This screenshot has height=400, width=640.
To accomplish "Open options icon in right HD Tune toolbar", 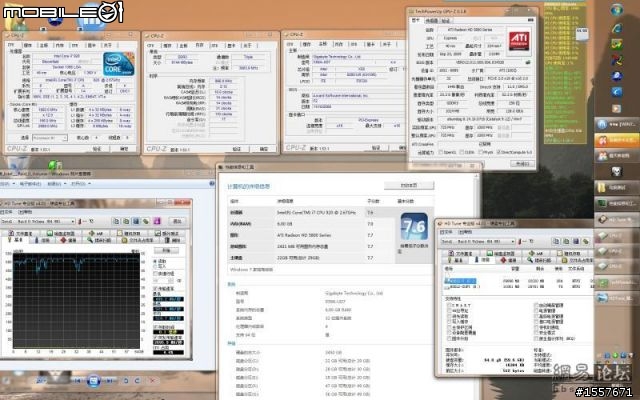I will tap(586, 241).
